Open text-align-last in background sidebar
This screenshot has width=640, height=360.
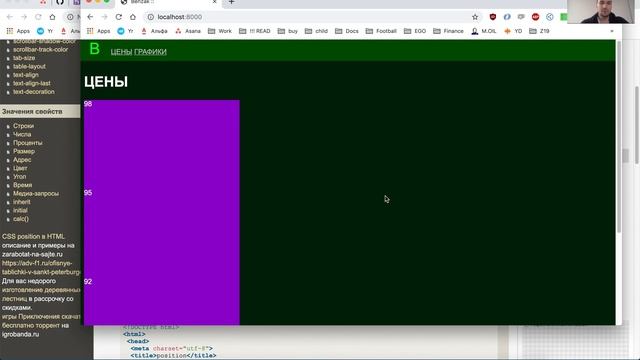tap(31, 83)
